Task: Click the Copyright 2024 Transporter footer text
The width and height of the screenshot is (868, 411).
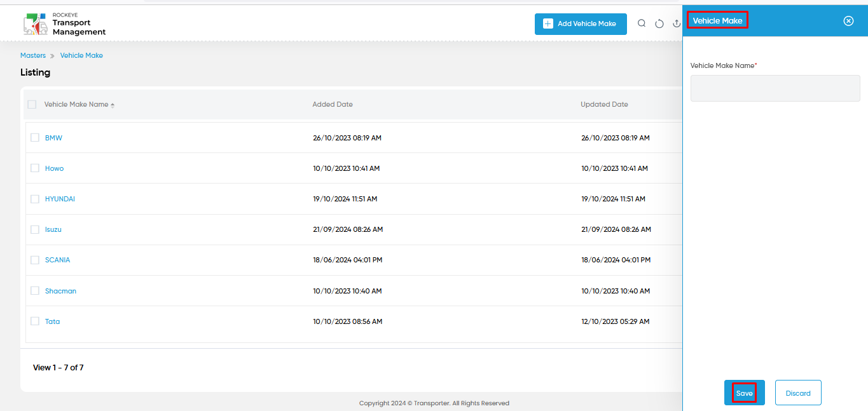Action: coord(434,403)
